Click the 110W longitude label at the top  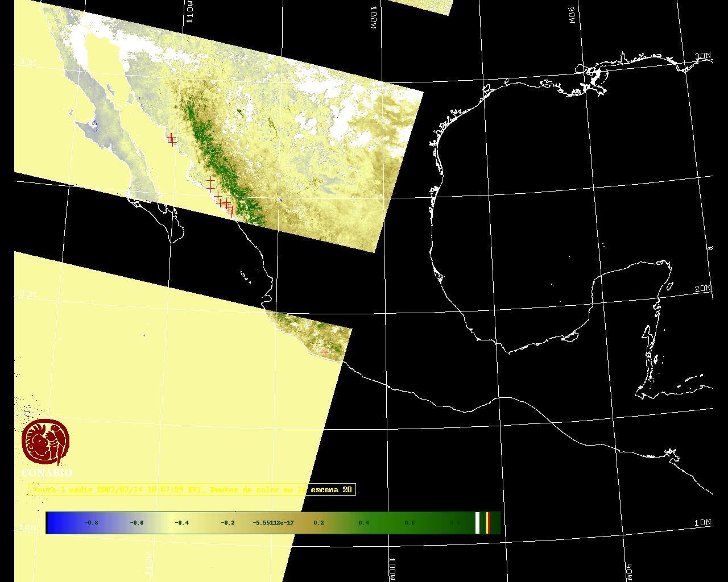point(190,14)
